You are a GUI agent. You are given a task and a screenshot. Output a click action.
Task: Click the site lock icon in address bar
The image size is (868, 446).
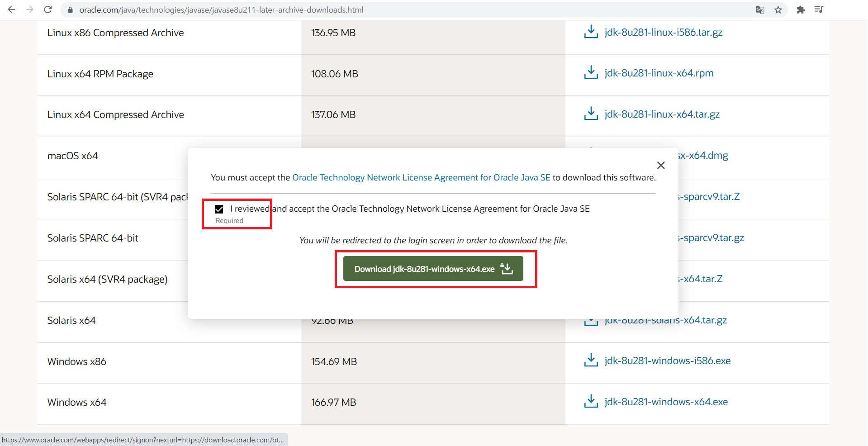click(70, 10)
